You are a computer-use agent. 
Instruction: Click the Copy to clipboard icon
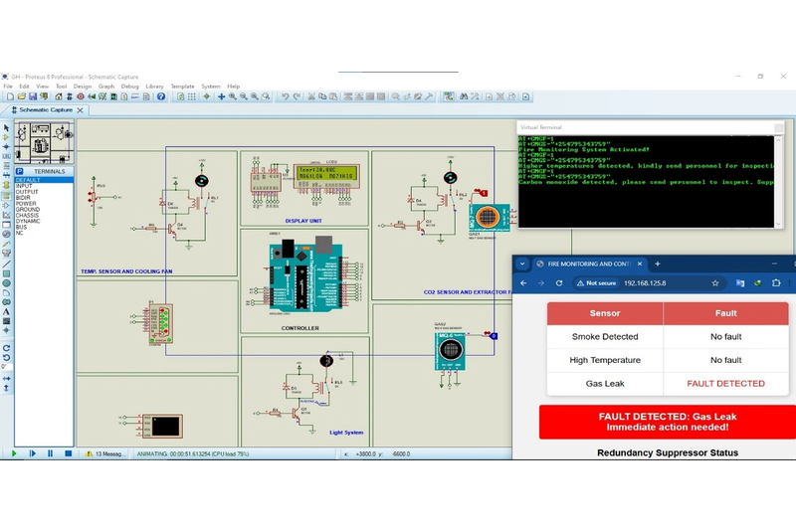point(322,96)
